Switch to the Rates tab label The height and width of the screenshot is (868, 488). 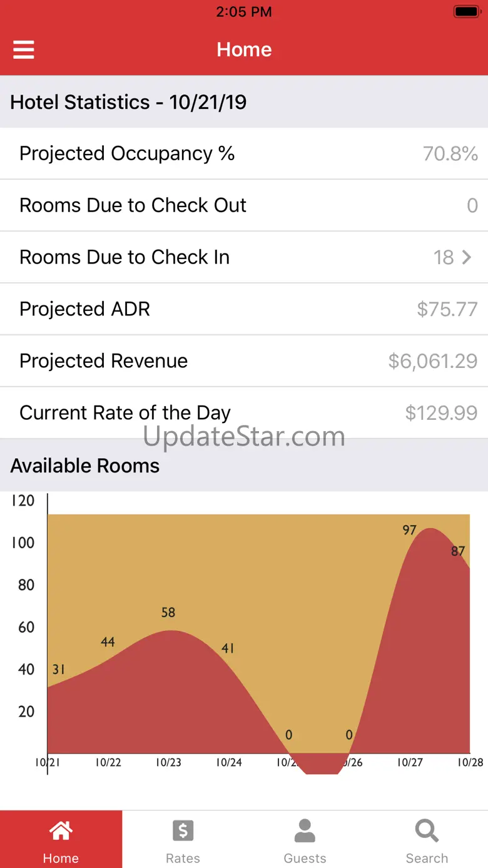coord(183,858)
